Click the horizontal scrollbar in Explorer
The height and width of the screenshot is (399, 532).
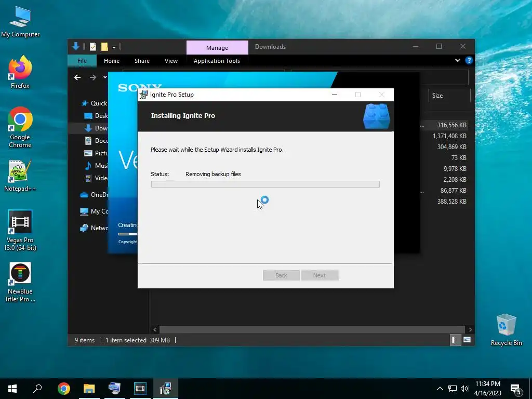pyautogui.click(x=312, y=329)
